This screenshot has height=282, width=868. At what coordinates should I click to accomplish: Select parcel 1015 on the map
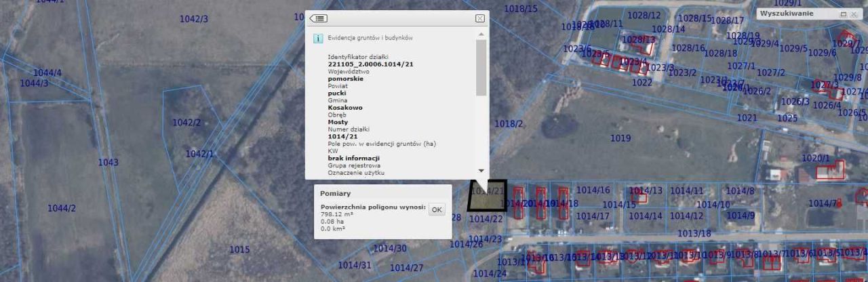pos(239,249)
